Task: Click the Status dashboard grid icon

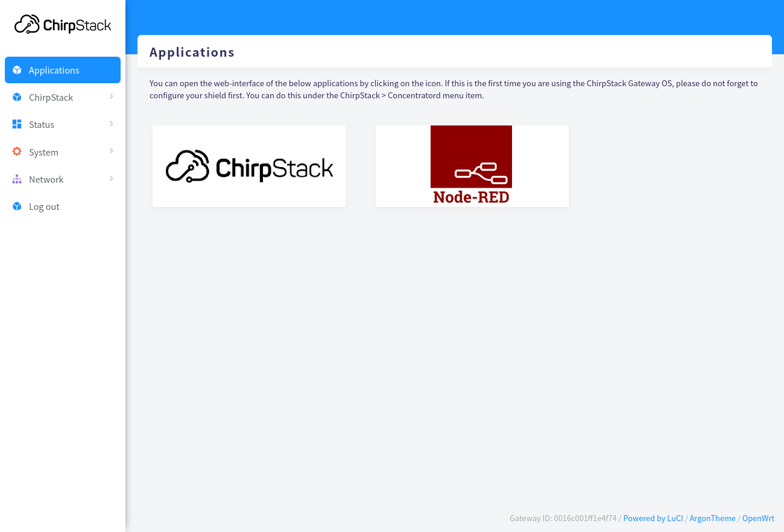Action: [x=17, y=124]
